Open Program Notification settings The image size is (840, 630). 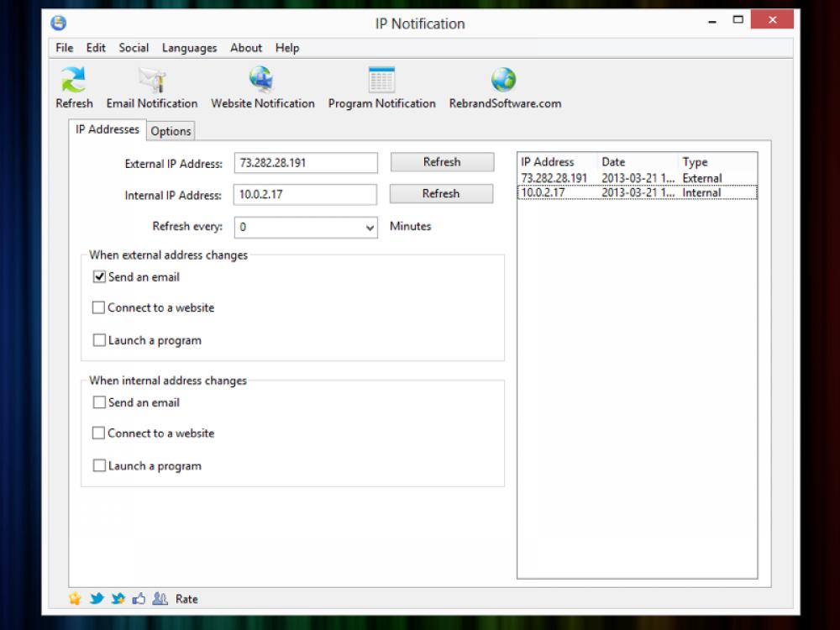[x=381, y=87]
